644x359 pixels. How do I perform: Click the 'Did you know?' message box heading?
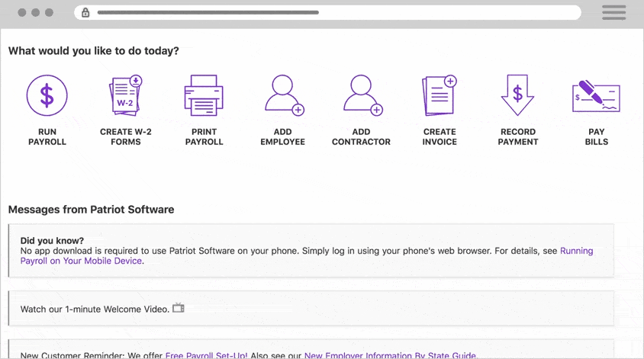tap(52, 241)
